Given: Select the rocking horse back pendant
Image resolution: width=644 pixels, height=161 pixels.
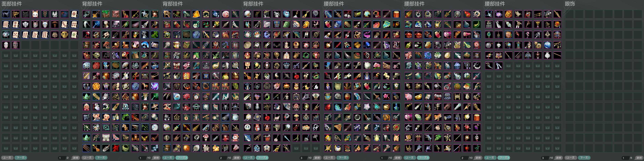Looking at the screenshot, I should click(126, 45).
